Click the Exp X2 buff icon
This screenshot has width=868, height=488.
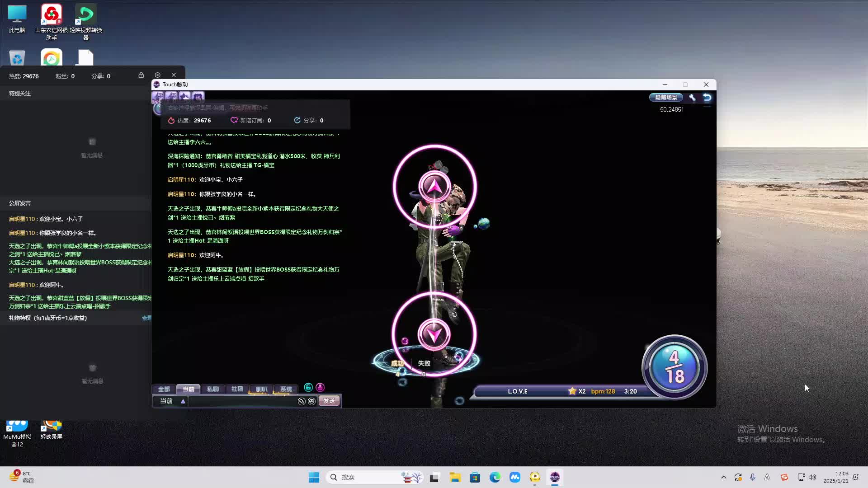coord(158,97)
